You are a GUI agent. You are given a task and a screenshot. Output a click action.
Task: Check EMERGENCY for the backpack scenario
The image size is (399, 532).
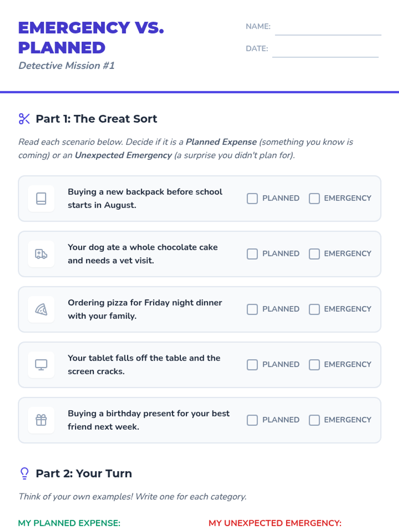pos(314,199)
